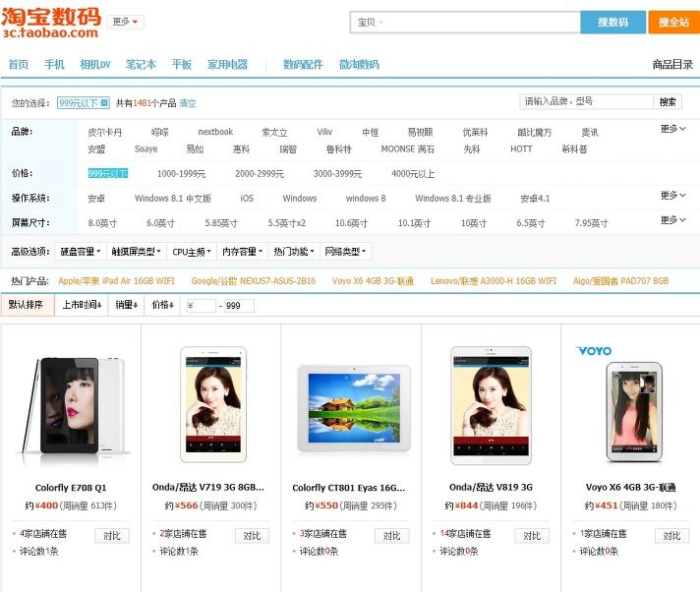Focus the minimum price ¥ field

click(x=201, y=306)
